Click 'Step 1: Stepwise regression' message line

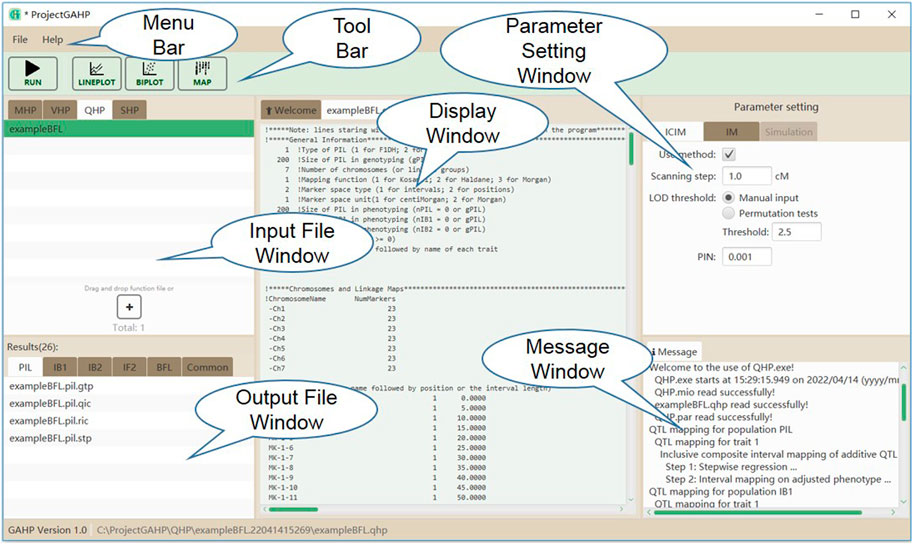[x=731, y=467]
